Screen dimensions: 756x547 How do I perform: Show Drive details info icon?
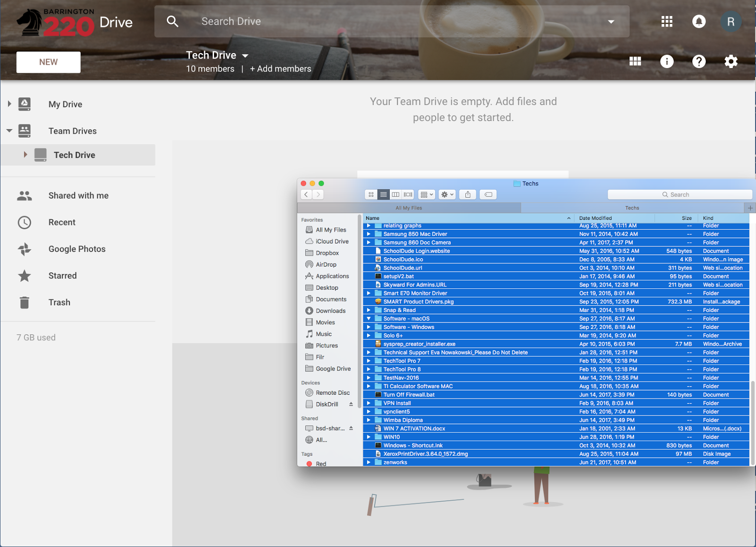[667, 61]
